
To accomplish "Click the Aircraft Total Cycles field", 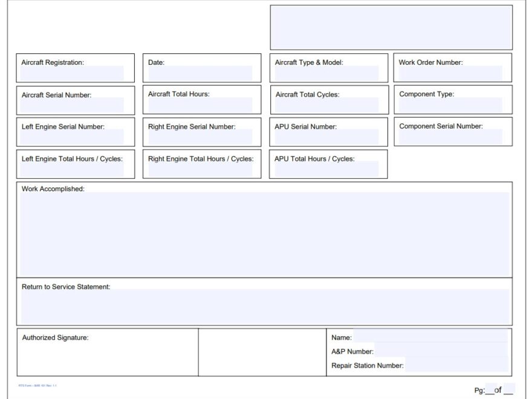I will [326, 105].
